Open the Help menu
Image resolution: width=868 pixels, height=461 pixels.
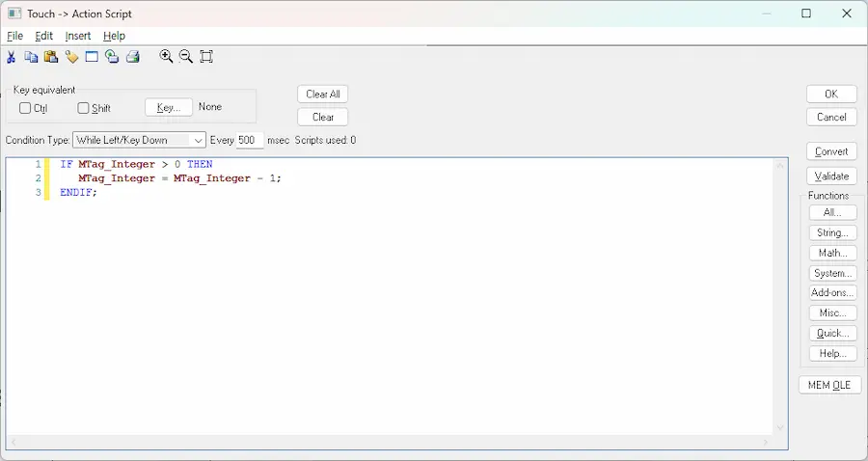click(114, 36)
